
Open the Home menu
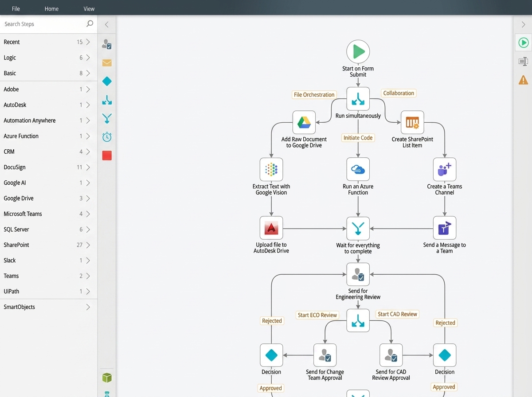51,8
